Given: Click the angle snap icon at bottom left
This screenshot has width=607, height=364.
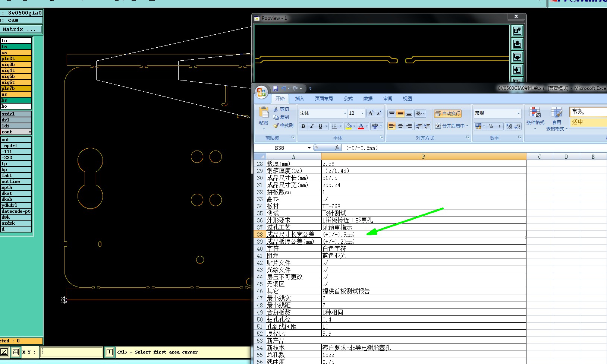Looking at the screenshot, I should tap(4, 352).
